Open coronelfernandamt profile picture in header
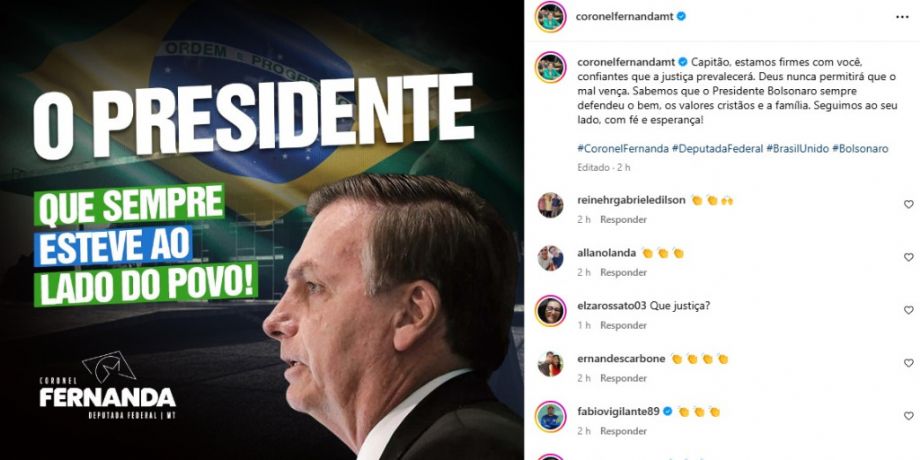 tap(550, 16)
